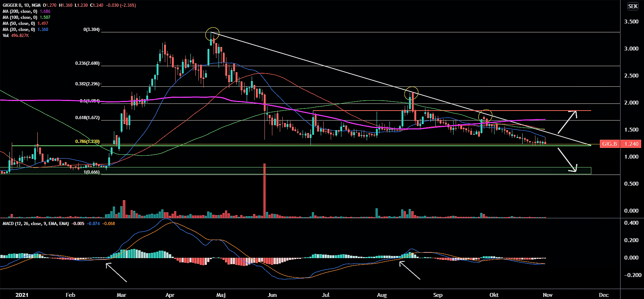Click the MA 20 indicator legend

[x=19, y=30]
